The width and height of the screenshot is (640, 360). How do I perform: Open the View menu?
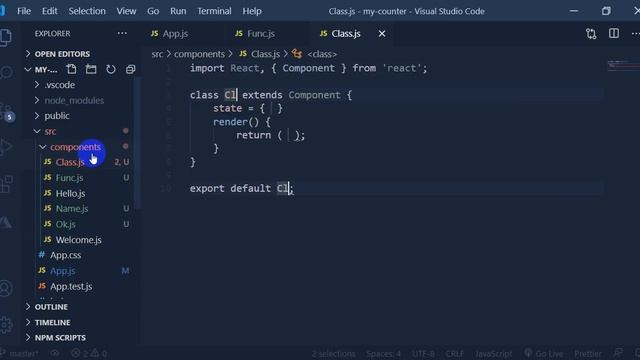[126, 11]
